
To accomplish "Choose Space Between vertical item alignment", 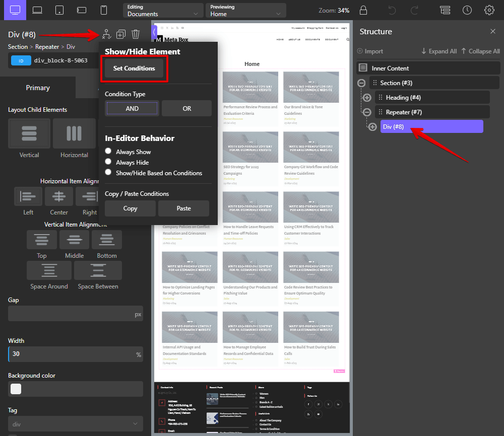I will 98,270.
